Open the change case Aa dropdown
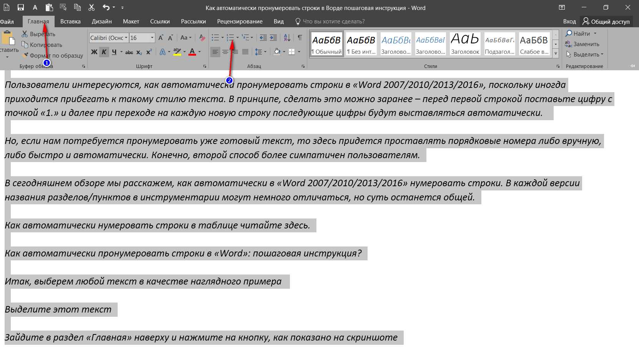This screenshot has height=364, width=639. pos(186,38)
